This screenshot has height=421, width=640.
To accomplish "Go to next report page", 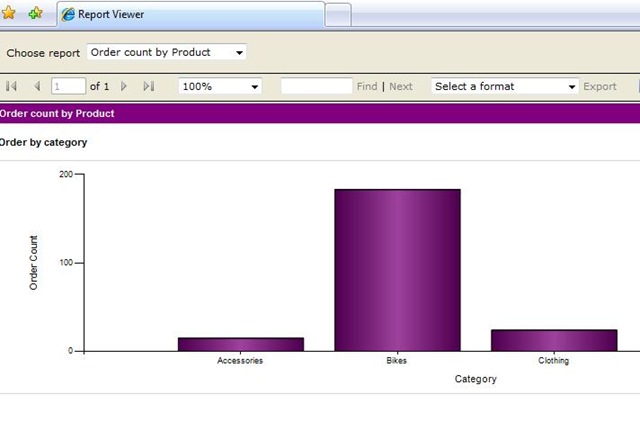I will (x=124, y=86).
